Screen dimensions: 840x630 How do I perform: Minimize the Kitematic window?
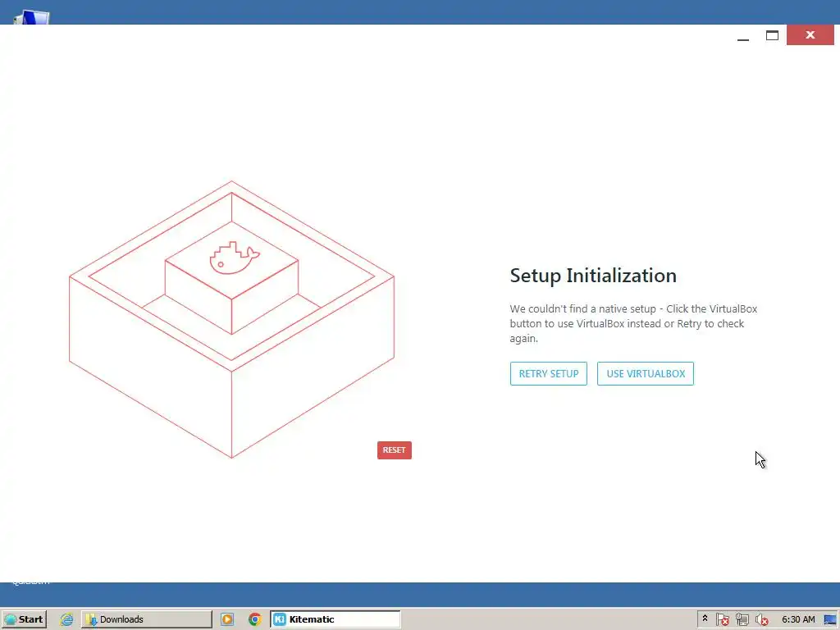742,35
